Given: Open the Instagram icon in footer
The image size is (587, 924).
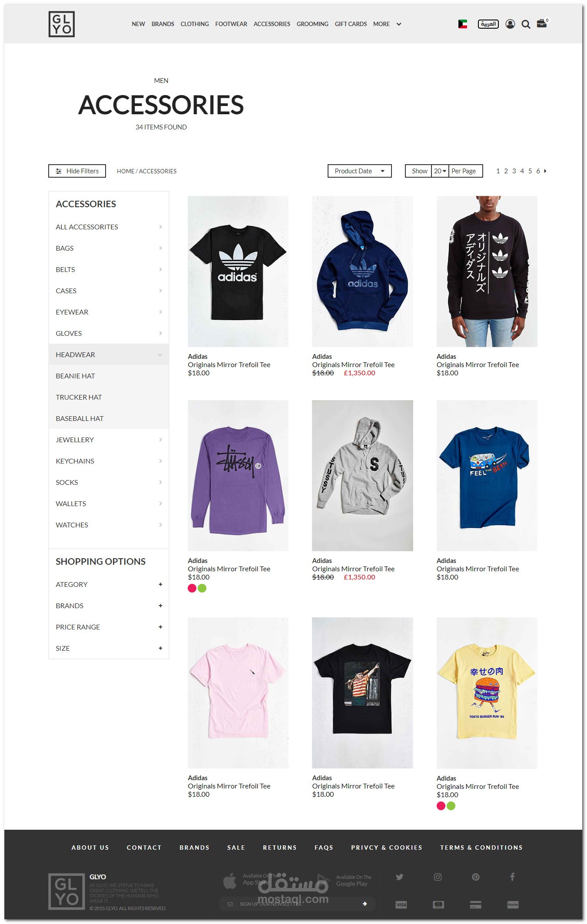Looking at the screenshot, I should tap(438, 877).
